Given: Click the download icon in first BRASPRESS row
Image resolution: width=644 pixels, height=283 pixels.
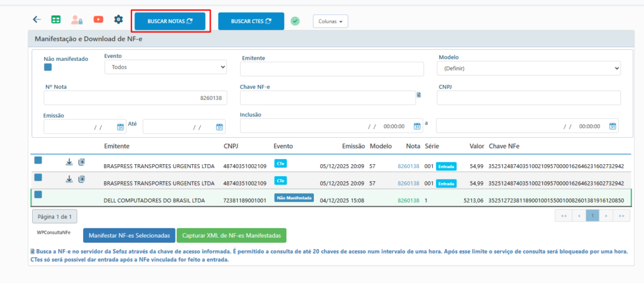Looking at the screenshot, I should click(x=69, y=162).
